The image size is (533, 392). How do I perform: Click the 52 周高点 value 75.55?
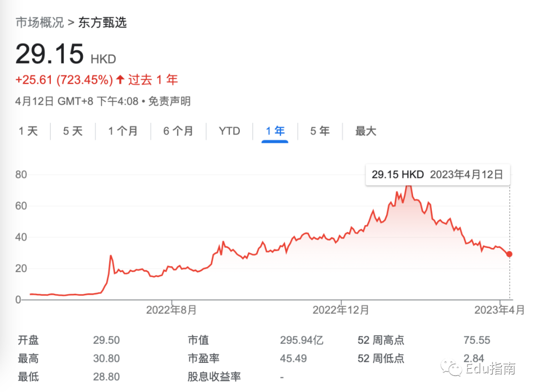pyautogui.click(x=477, y=340)
